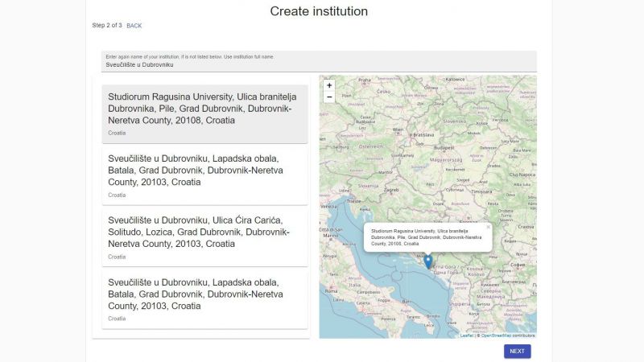Open the Leaflet attribution link
This screenshot has width=644, height=362.
tap(466, 335)
